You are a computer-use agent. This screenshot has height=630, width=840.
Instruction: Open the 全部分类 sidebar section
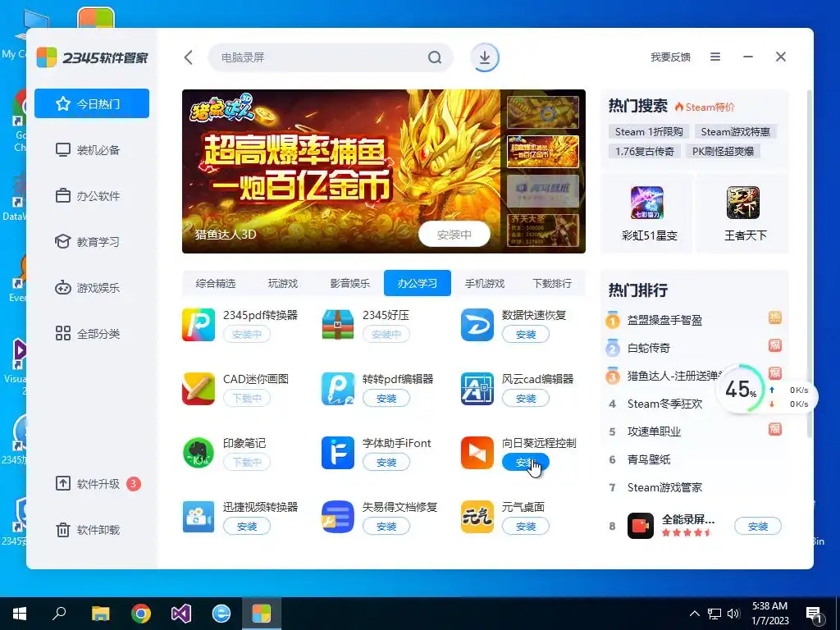[x=92, y=333]
